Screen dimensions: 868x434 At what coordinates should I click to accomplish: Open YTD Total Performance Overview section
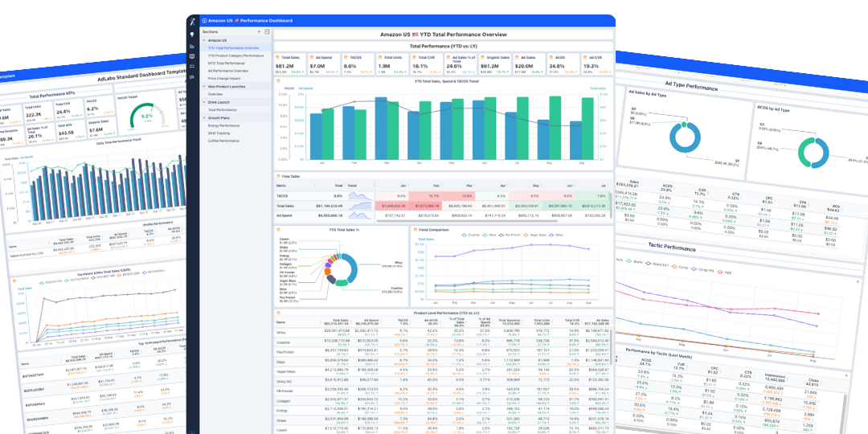tap(236, 48)
